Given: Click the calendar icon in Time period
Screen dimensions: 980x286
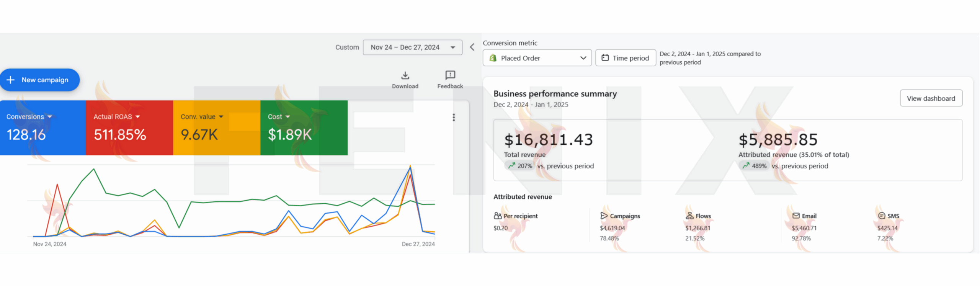Looking at the screenshot, I should tap(605, 58).
